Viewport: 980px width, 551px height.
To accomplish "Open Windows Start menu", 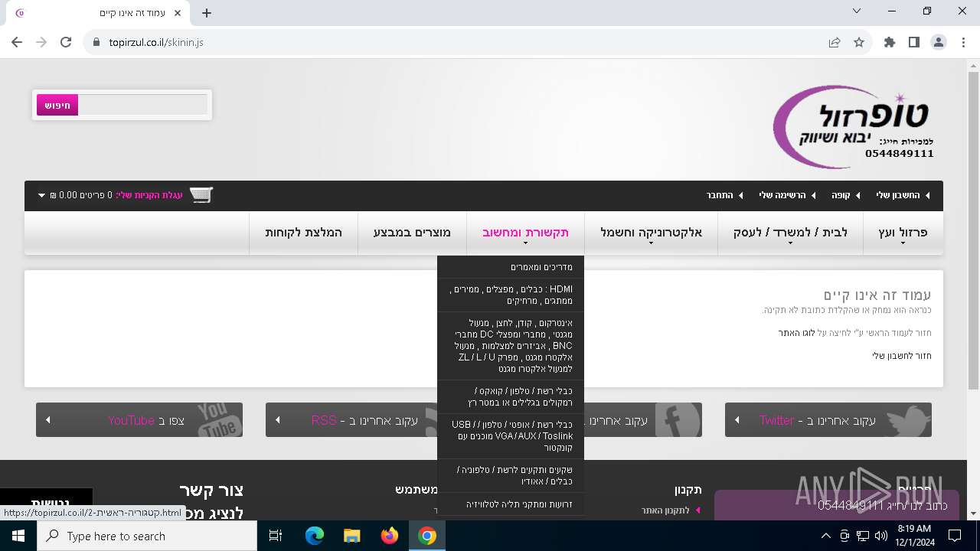I will 18,536.
